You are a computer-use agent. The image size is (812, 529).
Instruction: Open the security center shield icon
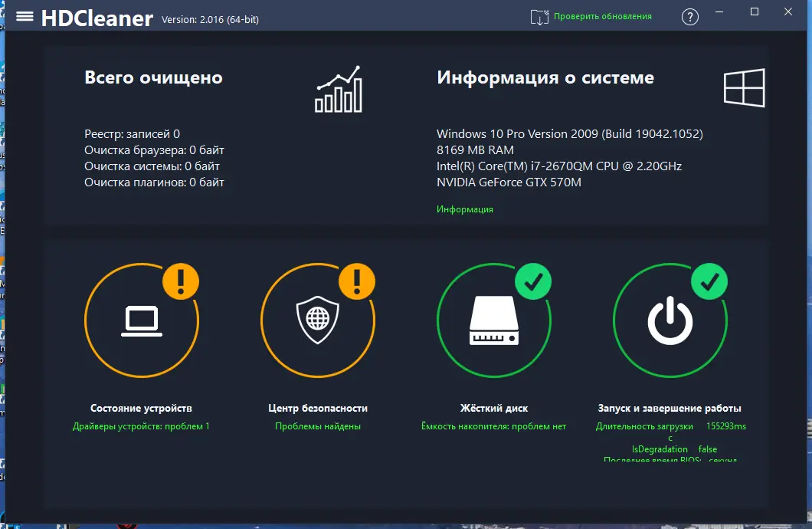(317, 320)
